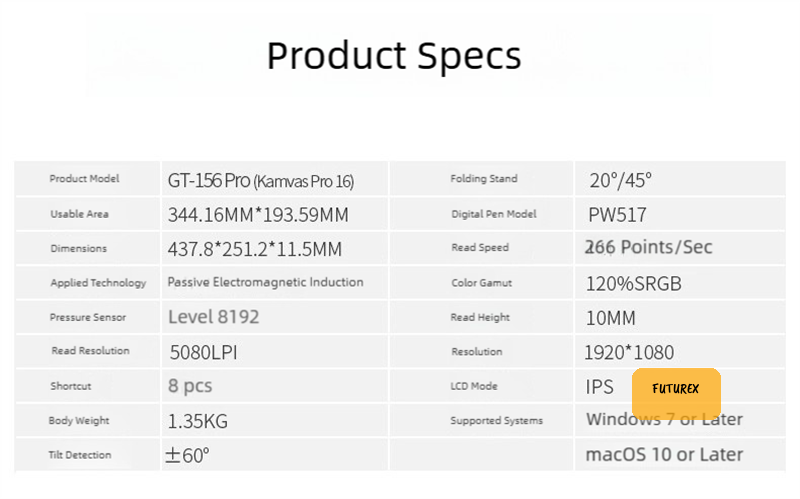Click the Usable Area label
The image size is (800, 499).
click(80, 214)
